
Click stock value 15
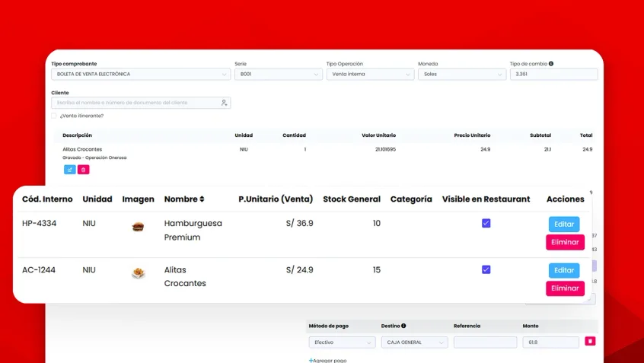[x=377, y=270]
